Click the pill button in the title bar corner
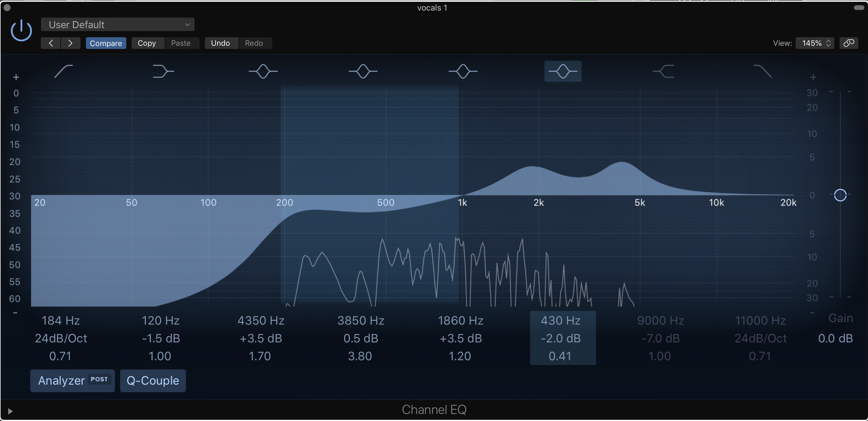The image size is (868, 421). [859, 7]
